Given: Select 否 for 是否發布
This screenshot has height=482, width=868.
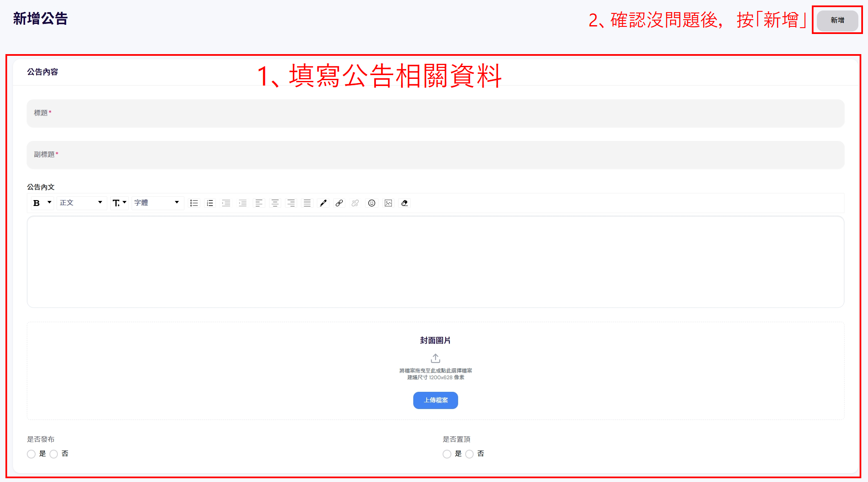Looking at the screenshot, I should [x=54, y=454].
